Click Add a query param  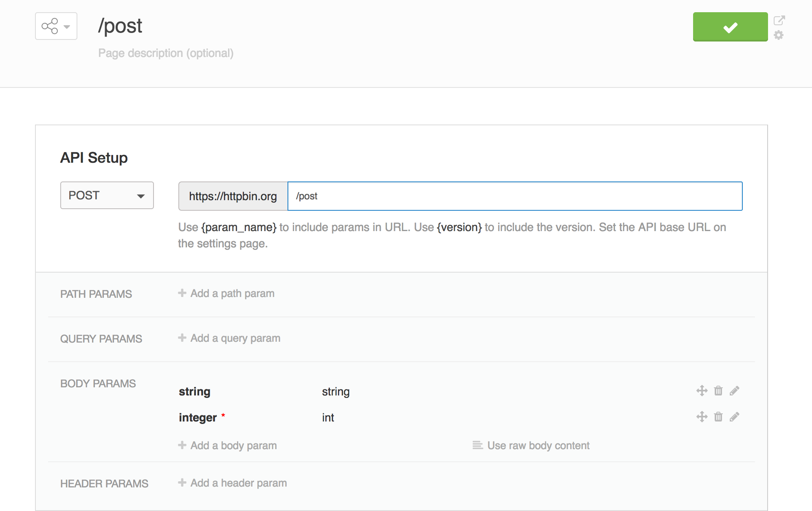[229, 338]
